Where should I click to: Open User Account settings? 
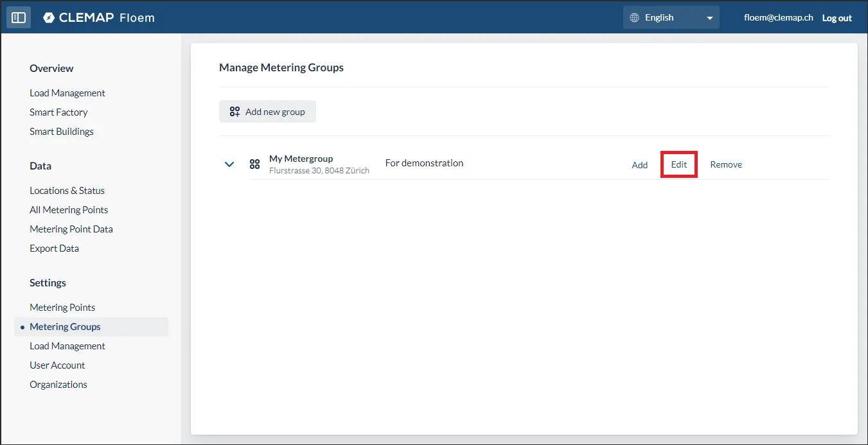pyautogui.click(x=57, y=365)
